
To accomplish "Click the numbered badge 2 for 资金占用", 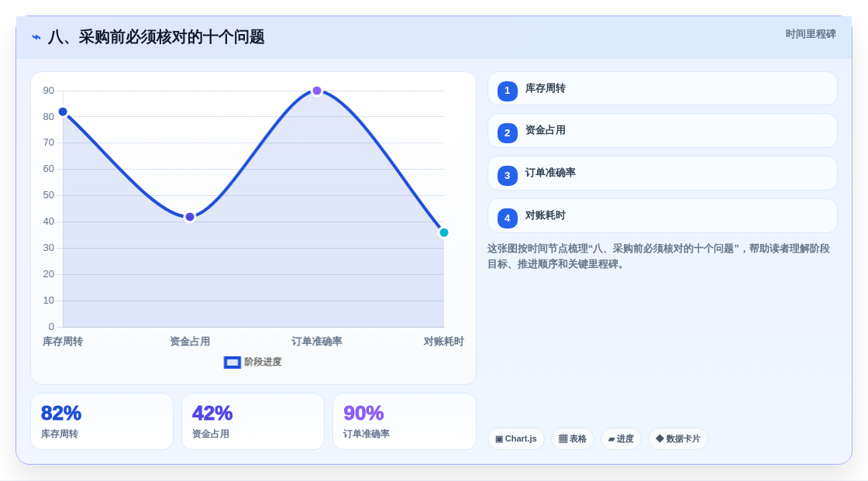I will click(x=507, y=133).
